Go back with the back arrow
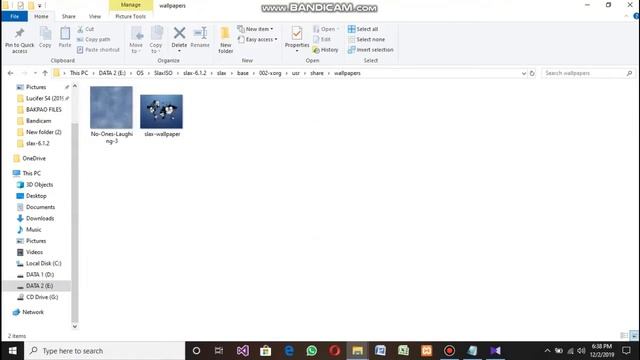The height and width of the screenshot is (360, 640). [x=11, y=73]
